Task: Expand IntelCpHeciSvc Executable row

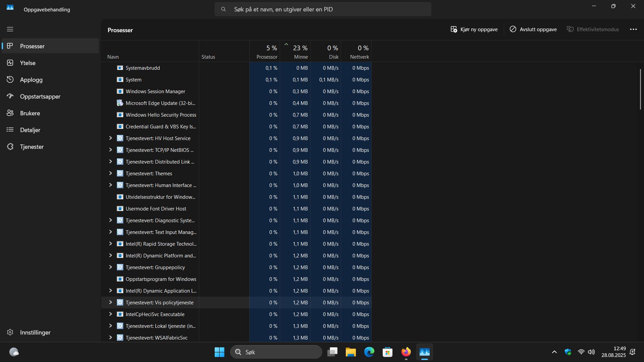Action: [x=110, y=314]
